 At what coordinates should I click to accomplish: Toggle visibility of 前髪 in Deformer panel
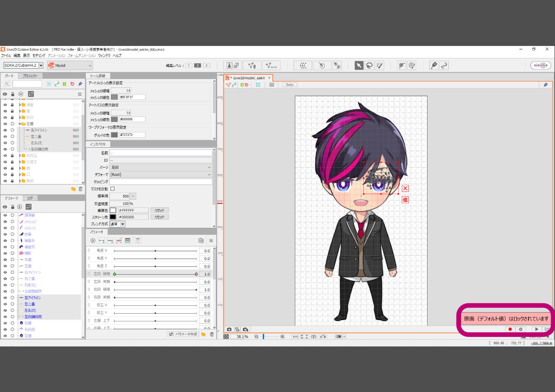5,234
